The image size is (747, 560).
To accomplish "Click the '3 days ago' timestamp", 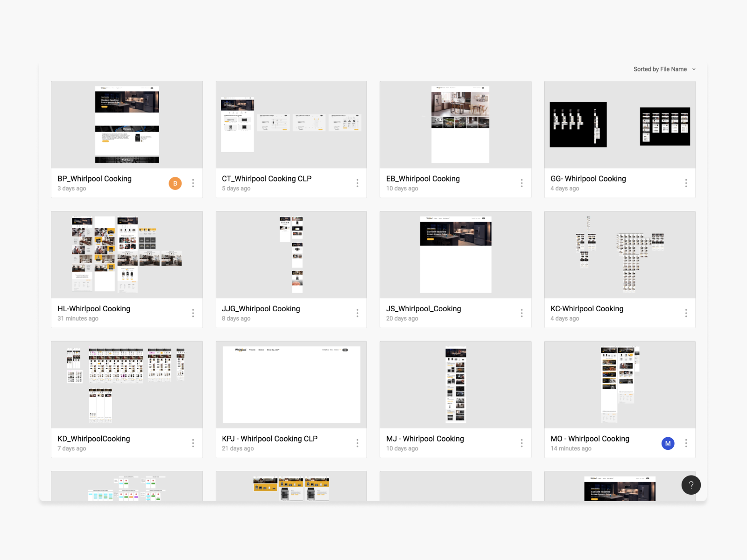I will click(72, 189).
